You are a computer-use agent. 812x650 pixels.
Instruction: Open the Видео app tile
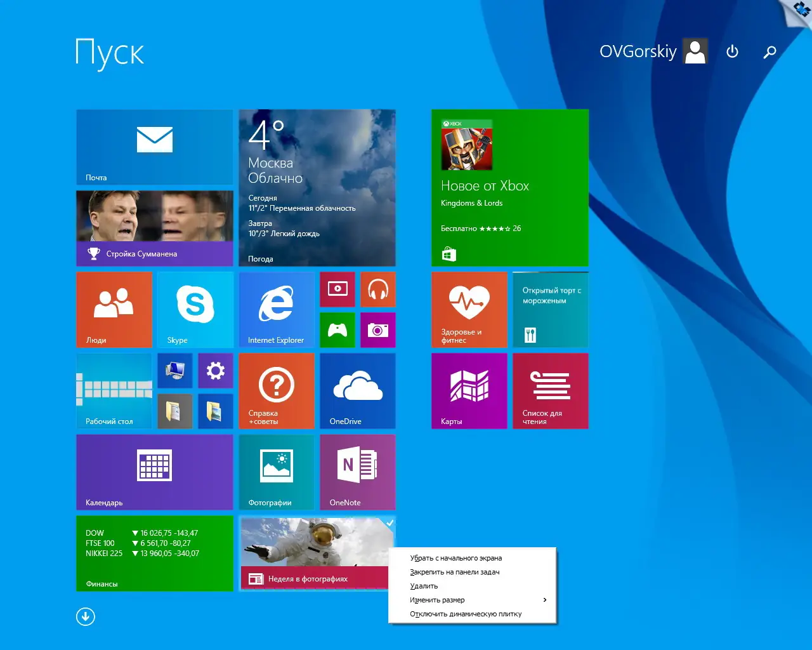pos(337,289)
